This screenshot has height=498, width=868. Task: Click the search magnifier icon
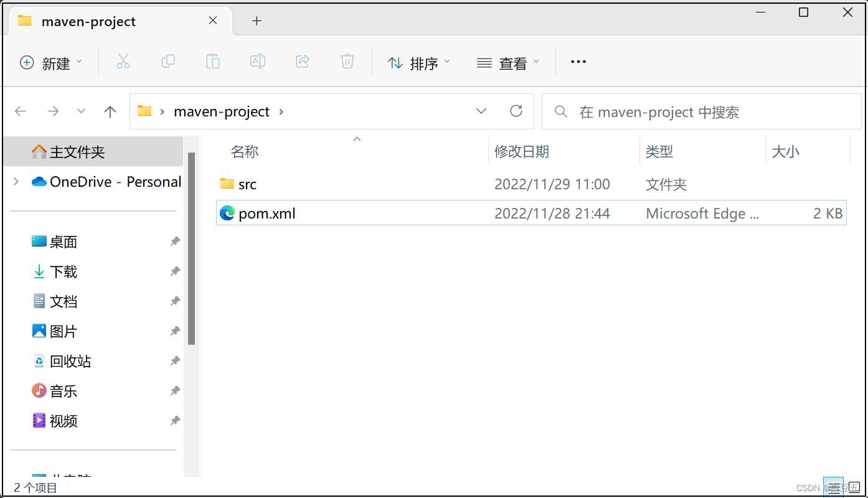click(x=561, y=111)
